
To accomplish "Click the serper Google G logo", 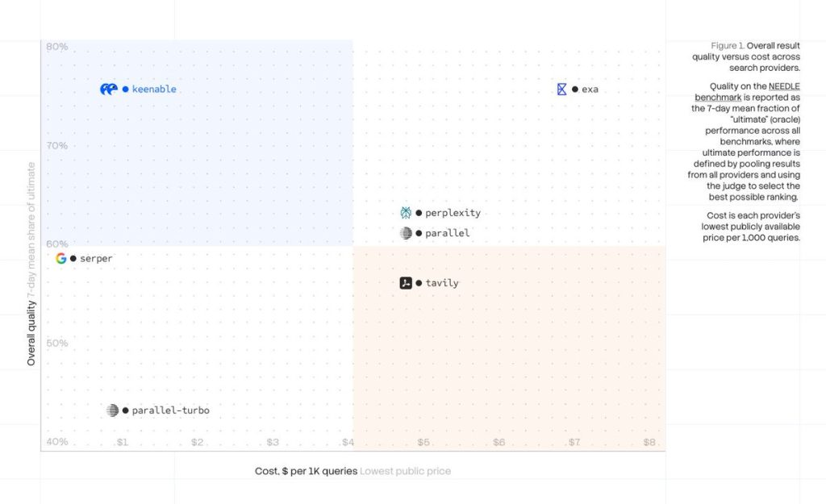I will [x=61, y=258].
